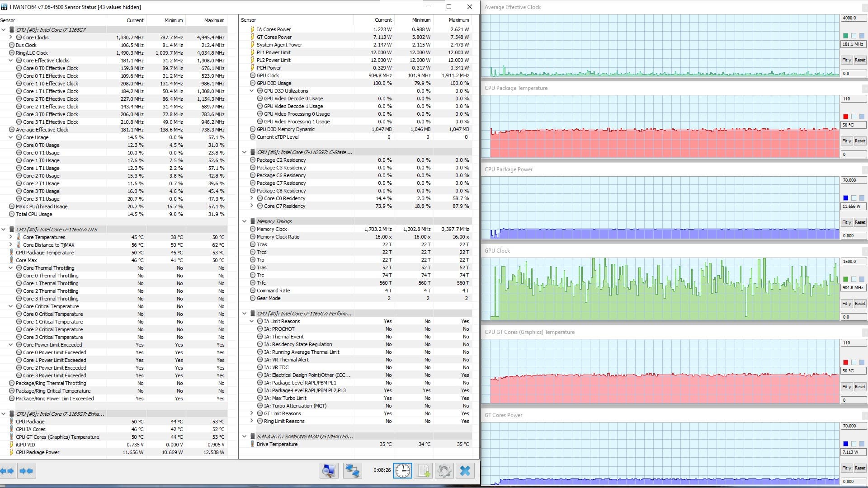Open sensor settings gear icon
The width and height of the screenshot is (868, 488).
click(x=444, y=471)
